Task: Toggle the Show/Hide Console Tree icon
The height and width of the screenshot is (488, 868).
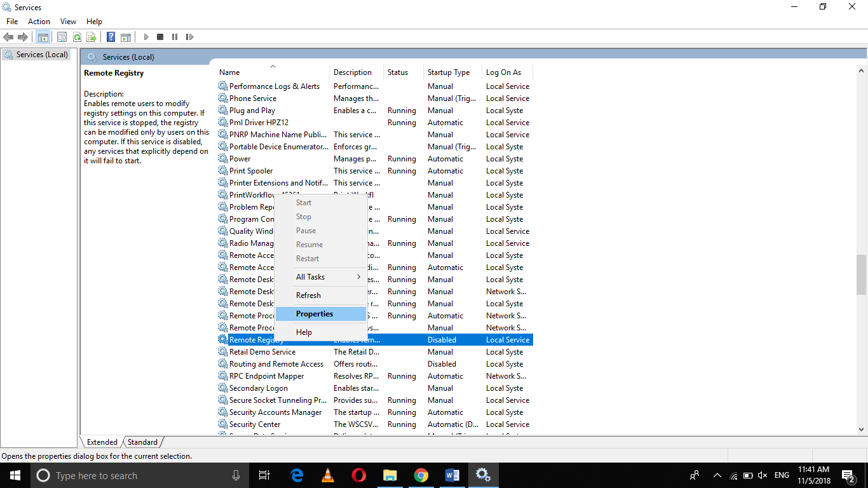Action: coord(43,36)
